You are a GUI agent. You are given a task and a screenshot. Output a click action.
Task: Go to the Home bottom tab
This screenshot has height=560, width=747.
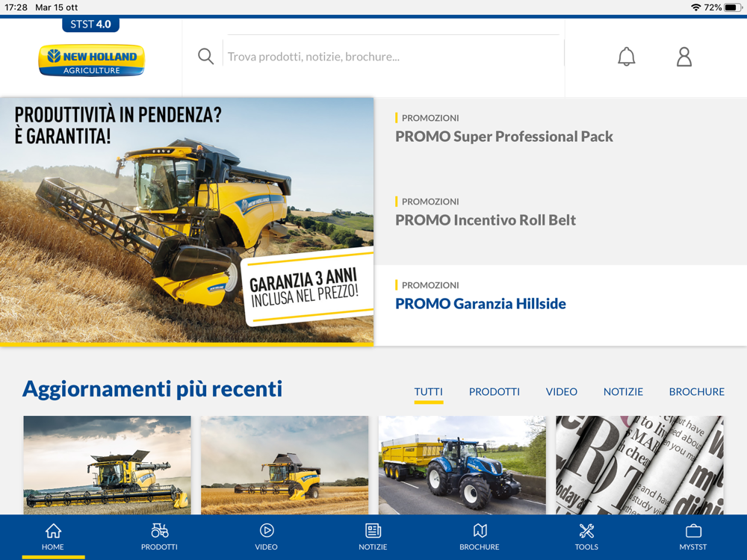[x=53, y=537]
